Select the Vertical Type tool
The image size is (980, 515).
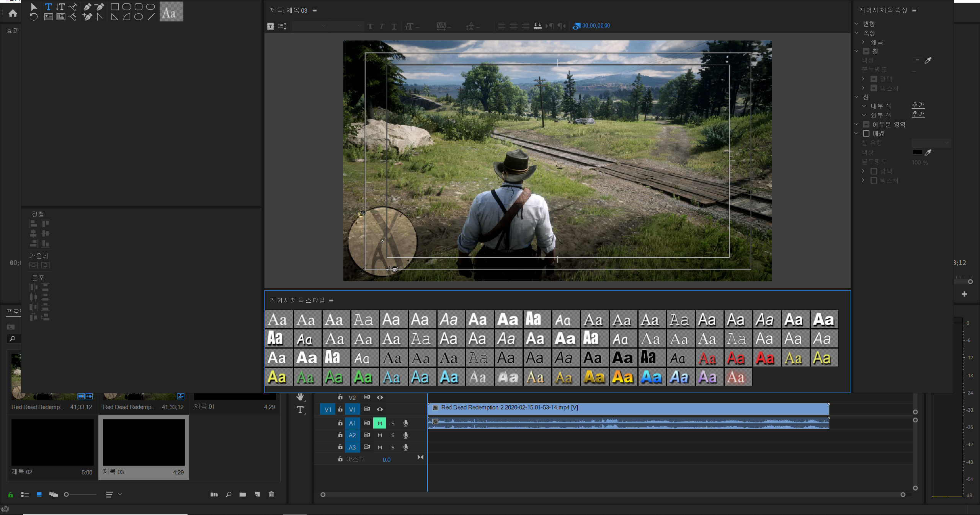coord(60,7)
